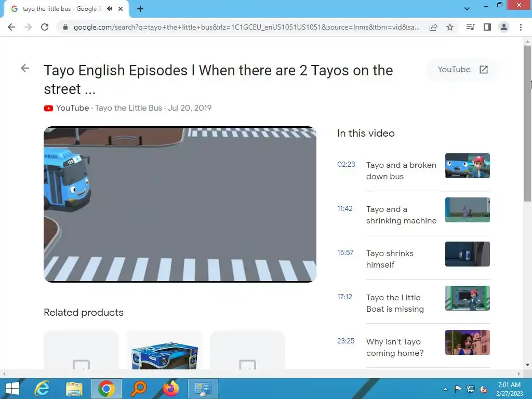View site info via the padlock icon
532x399 pixels.
(x=65, y=27)
